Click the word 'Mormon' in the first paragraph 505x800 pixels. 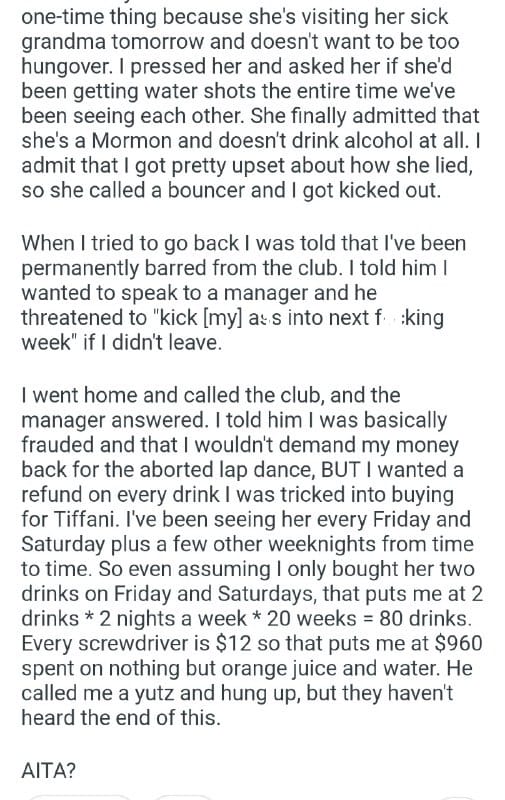[131, 141]
